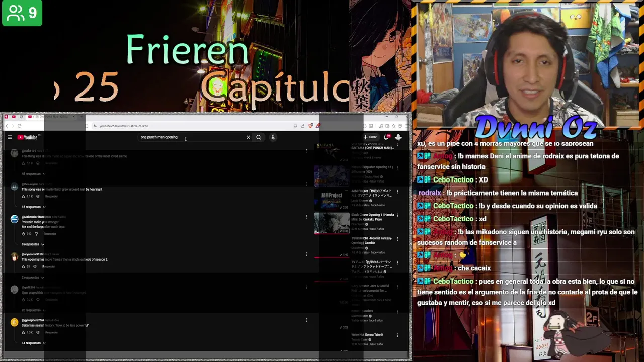Reload the page in the browser

(x=19, y=126)
